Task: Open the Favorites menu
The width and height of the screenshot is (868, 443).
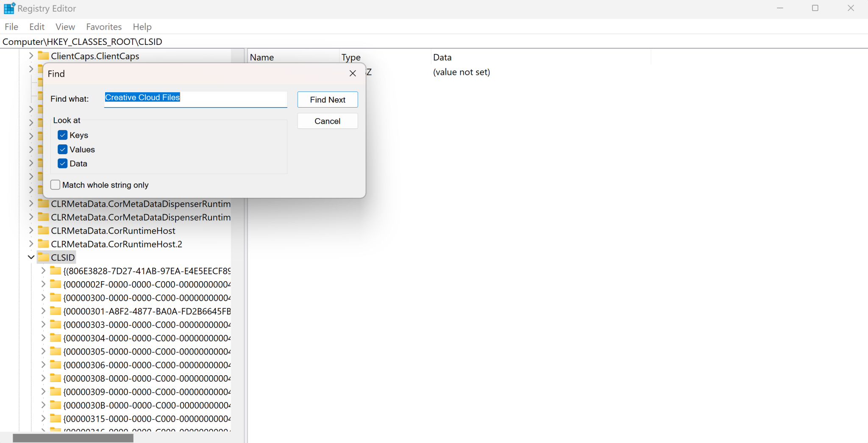Action: pyautogui.click(x=104, y=27)
